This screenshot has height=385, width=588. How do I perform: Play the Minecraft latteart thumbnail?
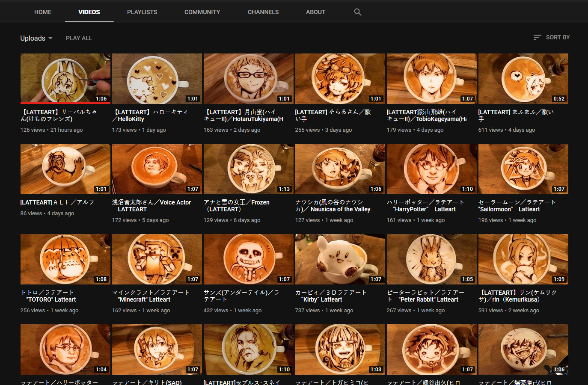tap(157, 259)
